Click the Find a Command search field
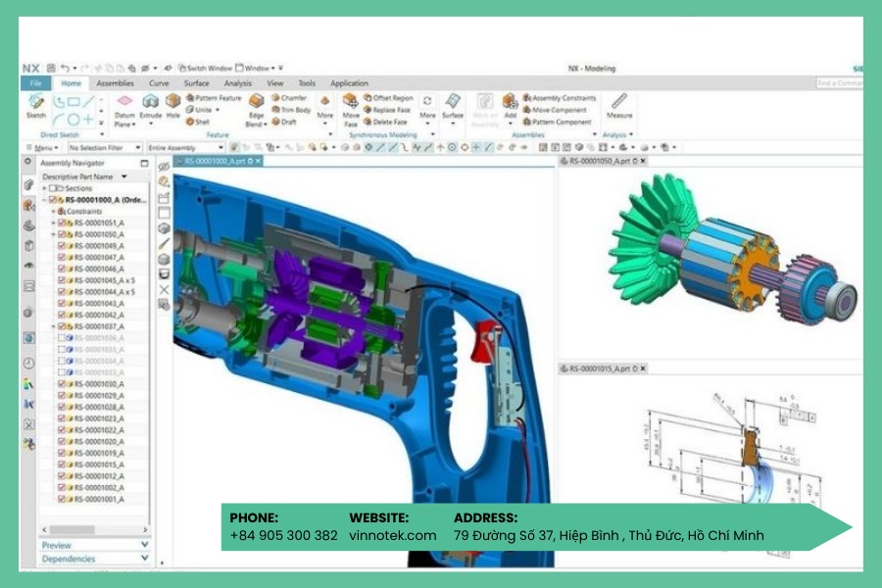This screenshot has height=588, width=882. tap(839, 82)
